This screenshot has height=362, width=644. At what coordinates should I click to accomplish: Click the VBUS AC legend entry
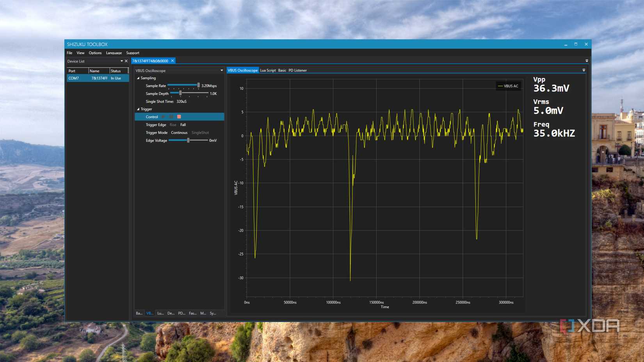point(508,86)
